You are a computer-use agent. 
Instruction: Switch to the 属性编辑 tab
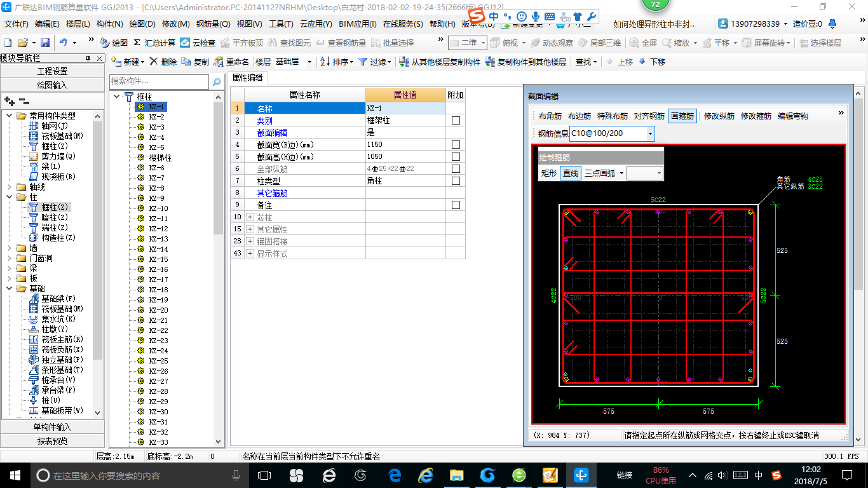click(x=248, y=78)
